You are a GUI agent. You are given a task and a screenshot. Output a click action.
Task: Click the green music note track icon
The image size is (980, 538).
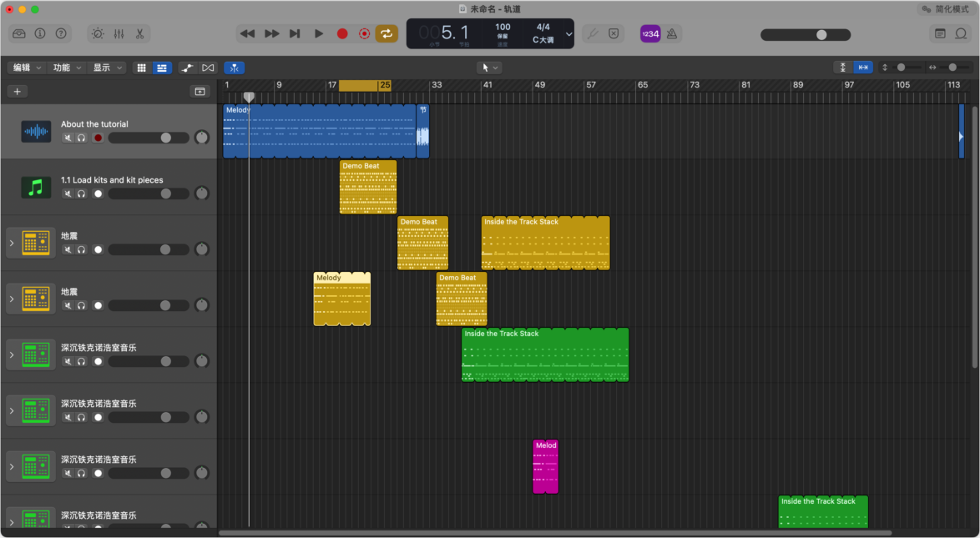click(36, 188)
